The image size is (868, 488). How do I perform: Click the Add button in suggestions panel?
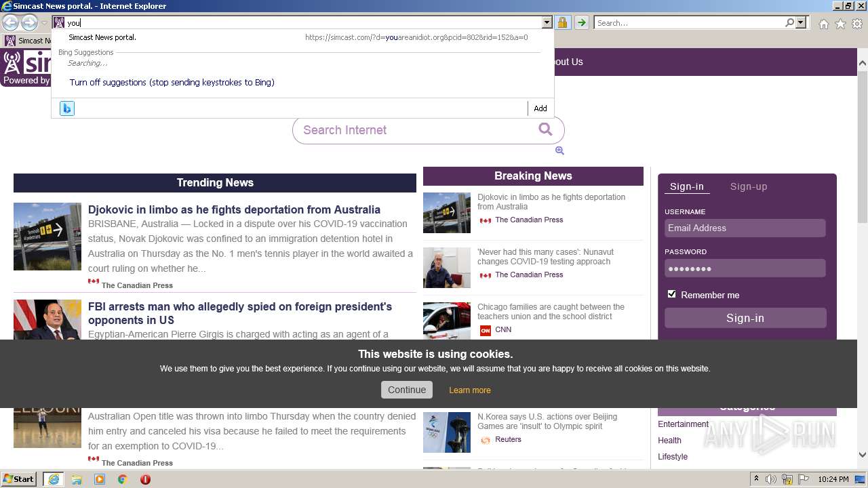tap(540, 108)
